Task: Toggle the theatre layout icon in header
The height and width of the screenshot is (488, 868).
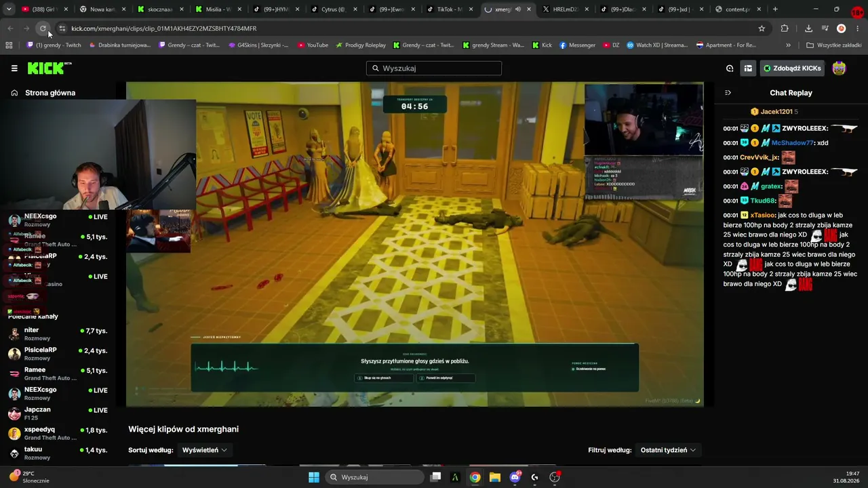Action: (748, 68)
